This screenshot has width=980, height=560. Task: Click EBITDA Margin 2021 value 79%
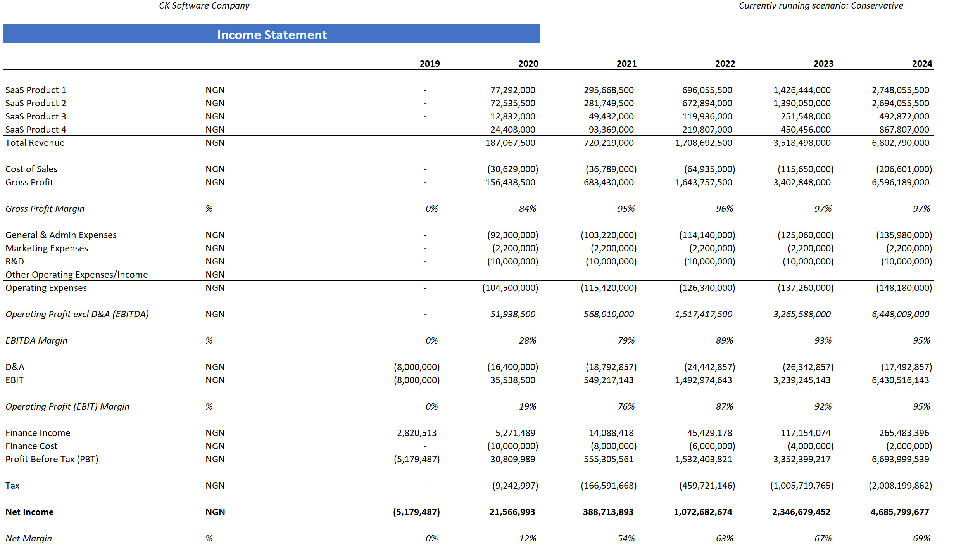tap(626, 340)
